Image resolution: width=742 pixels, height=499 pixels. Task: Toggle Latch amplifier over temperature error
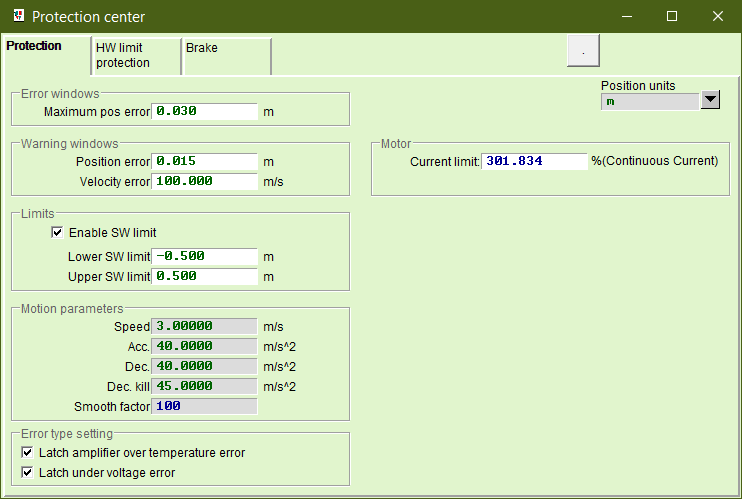click(28, 453)
